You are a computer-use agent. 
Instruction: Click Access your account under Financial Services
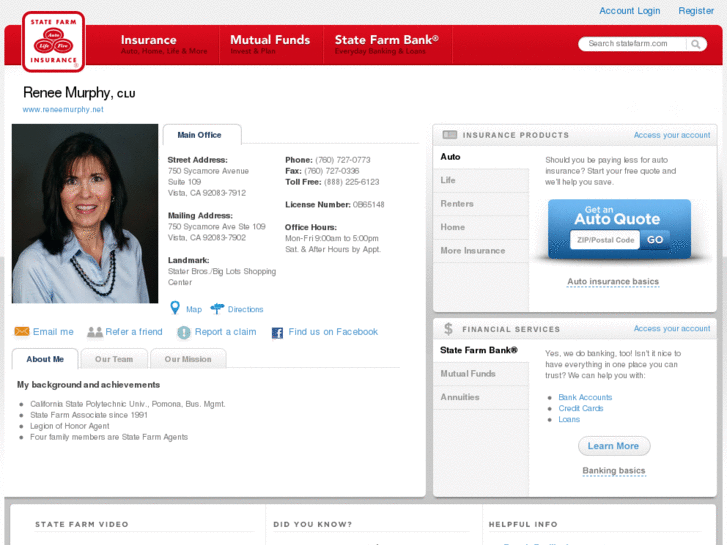(672, 328)
